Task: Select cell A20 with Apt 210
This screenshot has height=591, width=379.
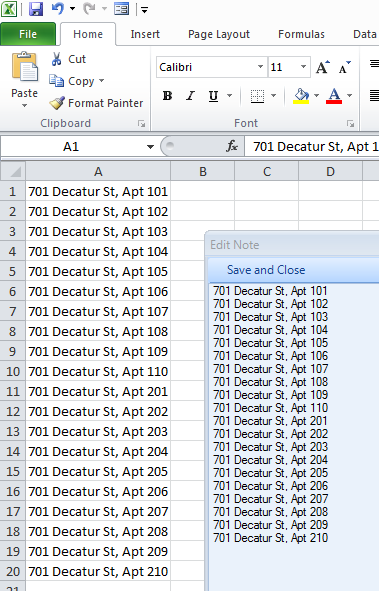Action: pyautogui.click(x=98, y=571)
